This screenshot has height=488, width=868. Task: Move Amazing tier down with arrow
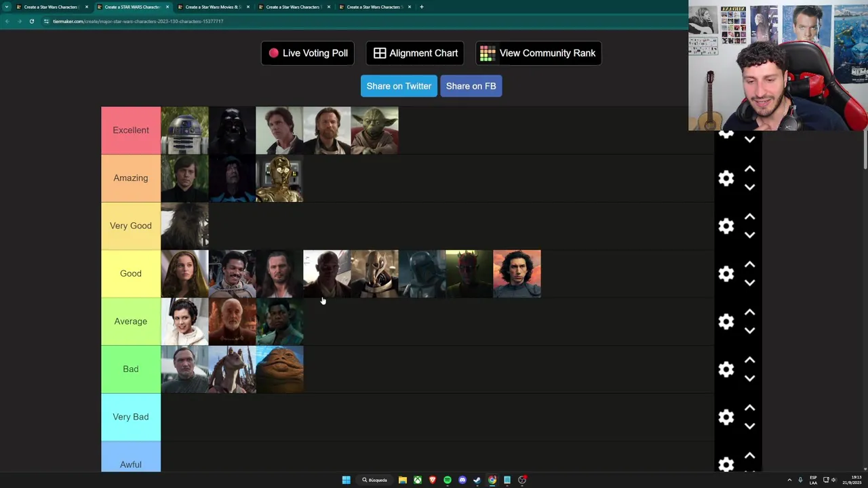point(750,187)
